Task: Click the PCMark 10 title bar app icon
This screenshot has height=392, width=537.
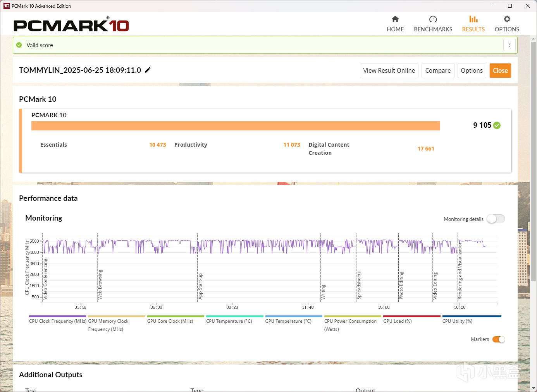Action: tap(7, 6)
